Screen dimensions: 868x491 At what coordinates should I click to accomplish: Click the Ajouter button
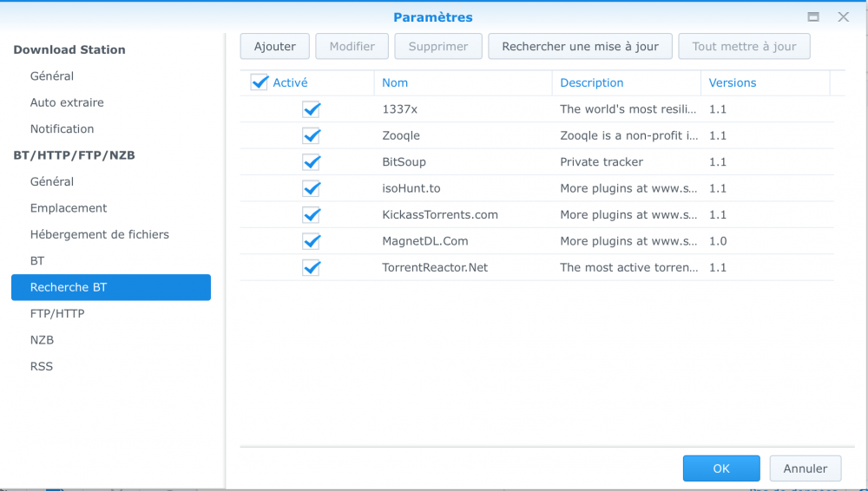tap(275, 47)
